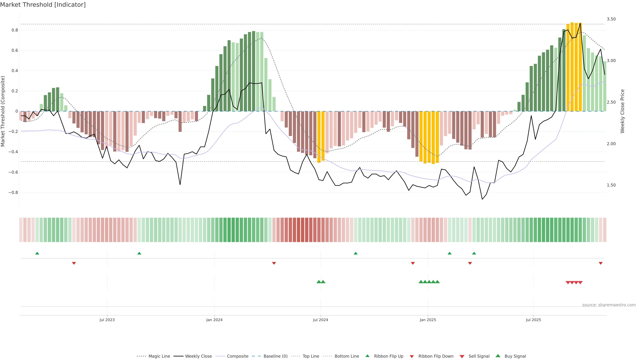Click the rightmost red ribbon flip down marker

click(601, 263)
